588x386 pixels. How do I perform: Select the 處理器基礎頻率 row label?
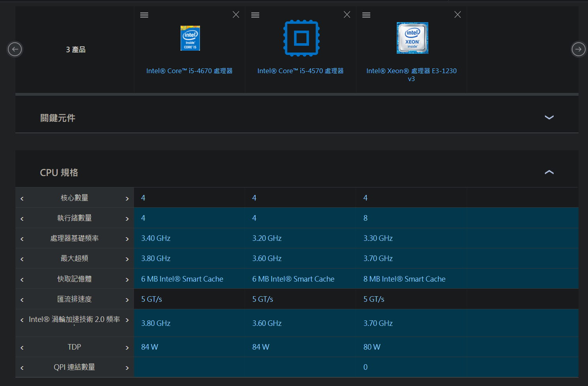coord(74,238)
